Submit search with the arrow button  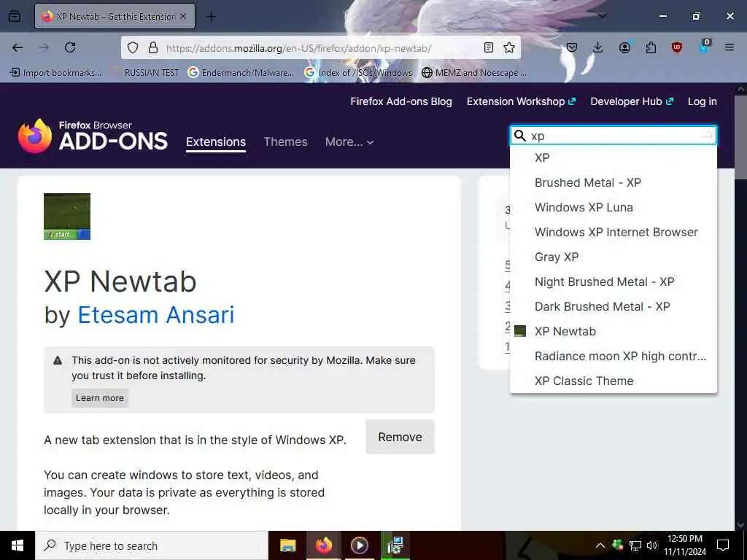(x=708, y=136)
